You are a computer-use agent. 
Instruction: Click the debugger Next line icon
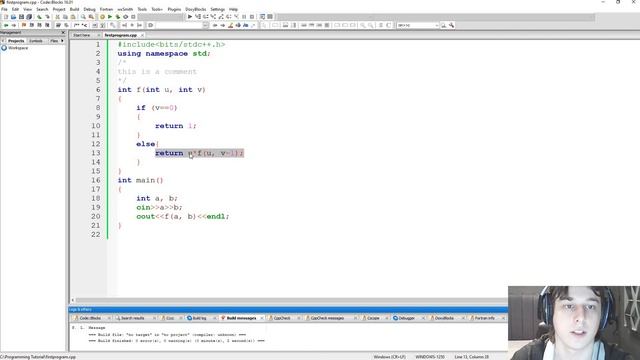pyautogui.click(x=206, y=17)
